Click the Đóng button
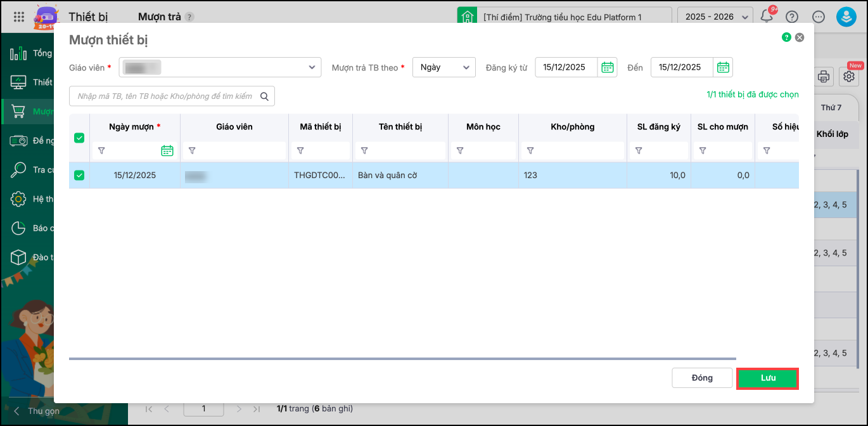This screenshot has width=868, height=426. click(702, 378)
